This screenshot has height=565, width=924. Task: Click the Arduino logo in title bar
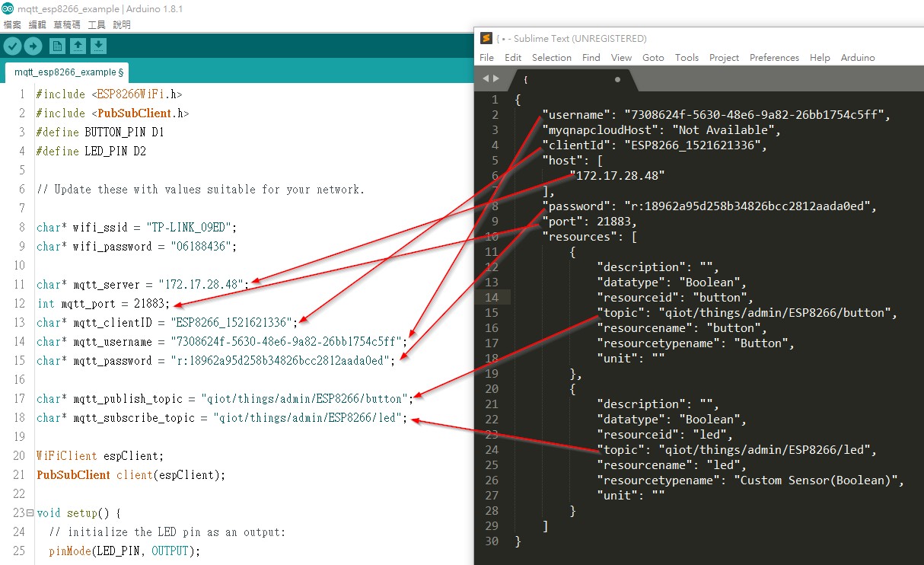coord(7,9)
